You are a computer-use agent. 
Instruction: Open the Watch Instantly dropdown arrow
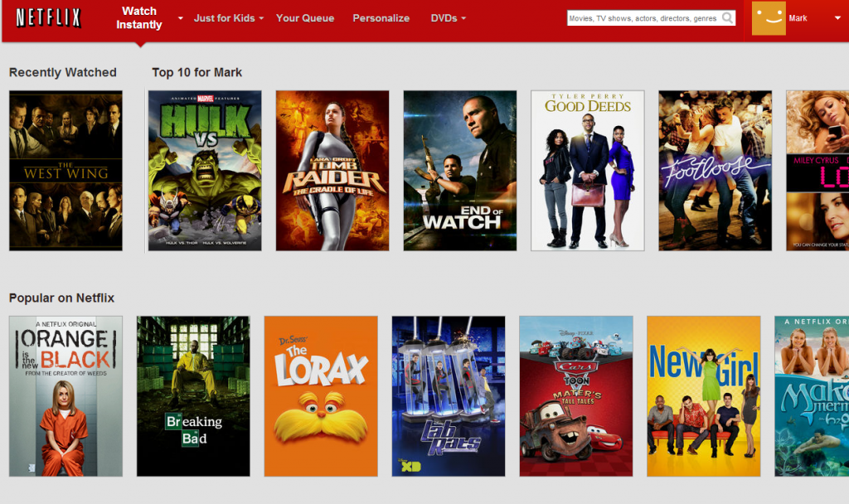(180, 18)
